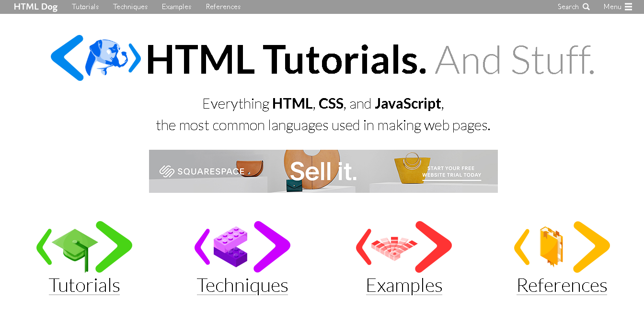
Task: Click the Squarespace logo in the banner
Action: coord(201,171)
